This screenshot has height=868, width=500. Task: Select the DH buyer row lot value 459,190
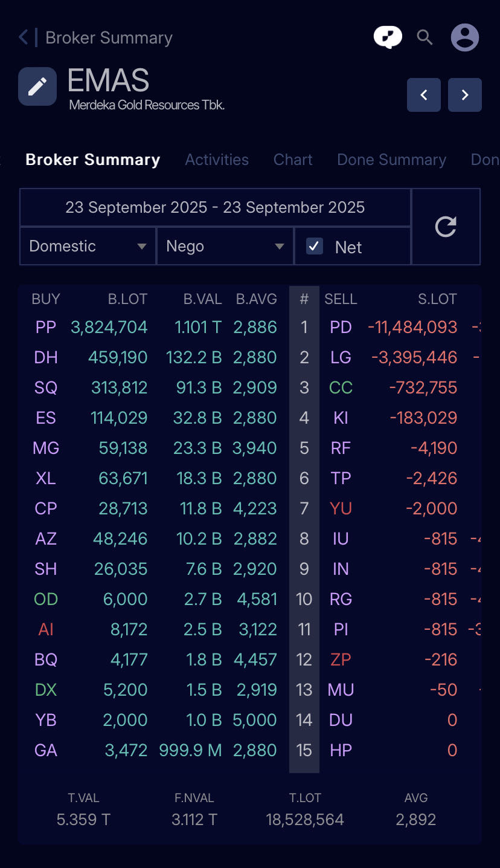[x=118, y=357]
